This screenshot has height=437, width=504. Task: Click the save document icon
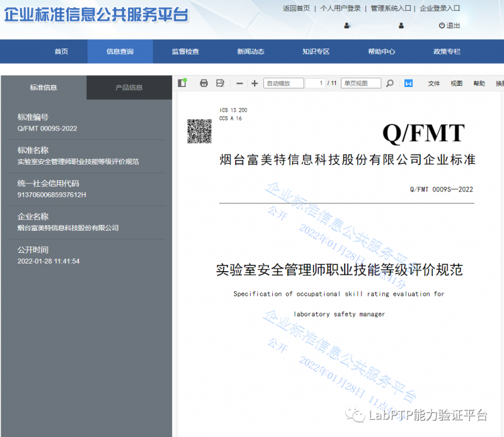220,83
